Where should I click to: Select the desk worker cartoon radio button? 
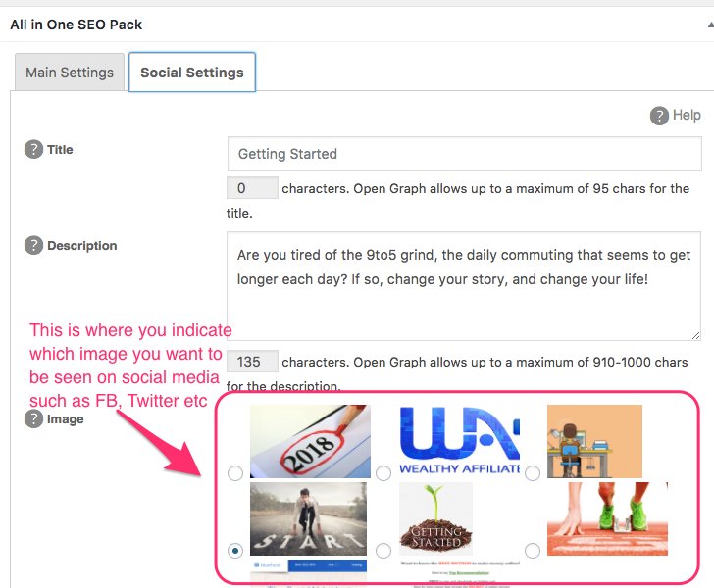click(533, 473)
